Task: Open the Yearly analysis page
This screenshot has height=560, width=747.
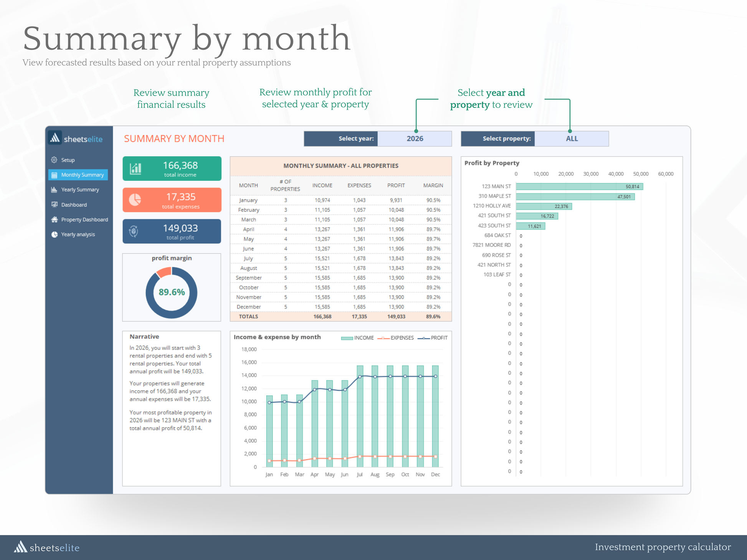Action: coord(78,235)
